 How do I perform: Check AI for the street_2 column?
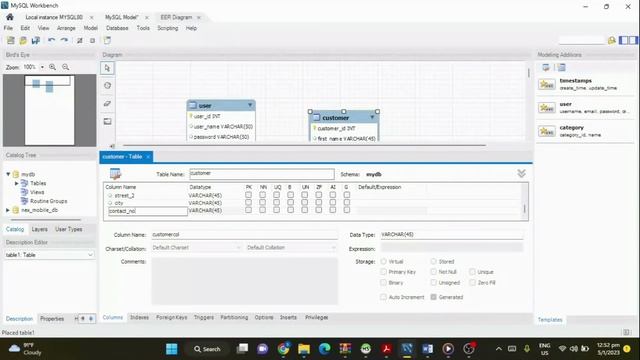coord(333,195)
